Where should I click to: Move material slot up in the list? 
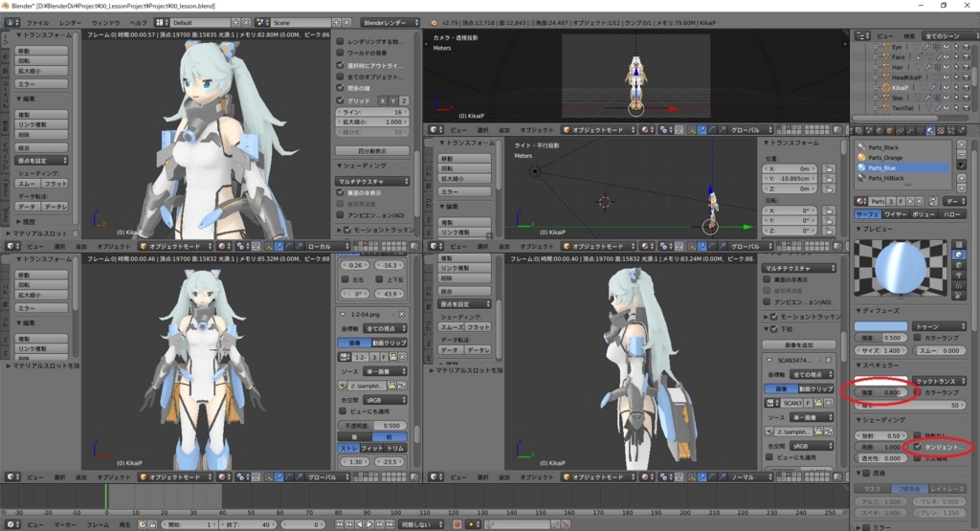961,178
